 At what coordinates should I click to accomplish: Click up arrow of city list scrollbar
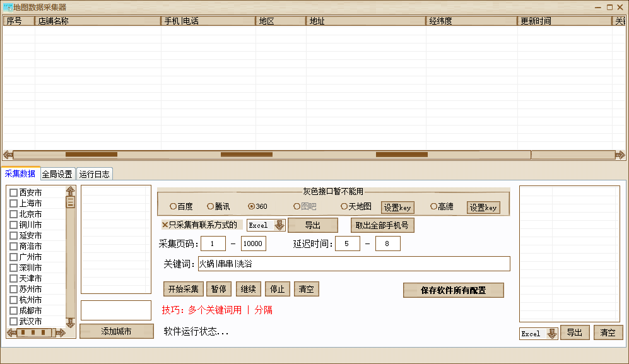(70, 191)
